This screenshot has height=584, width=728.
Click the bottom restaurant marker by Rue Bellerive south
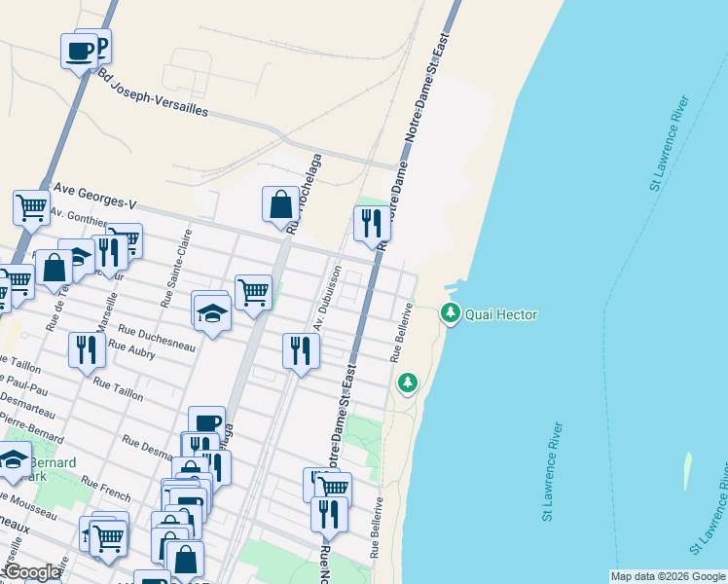329,518
